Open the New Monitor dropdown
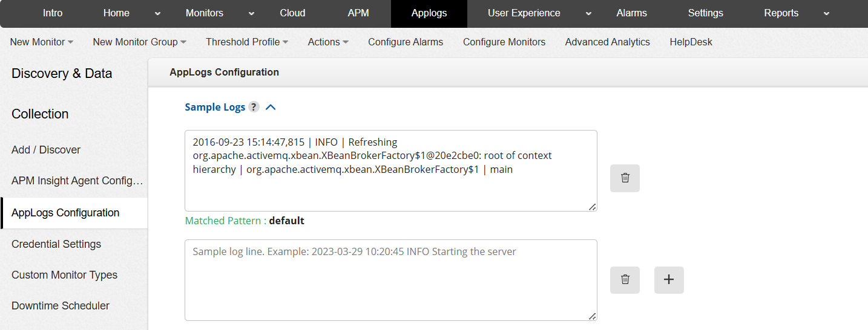This screenshot has height=330, width=868. (x=42, y=42)
